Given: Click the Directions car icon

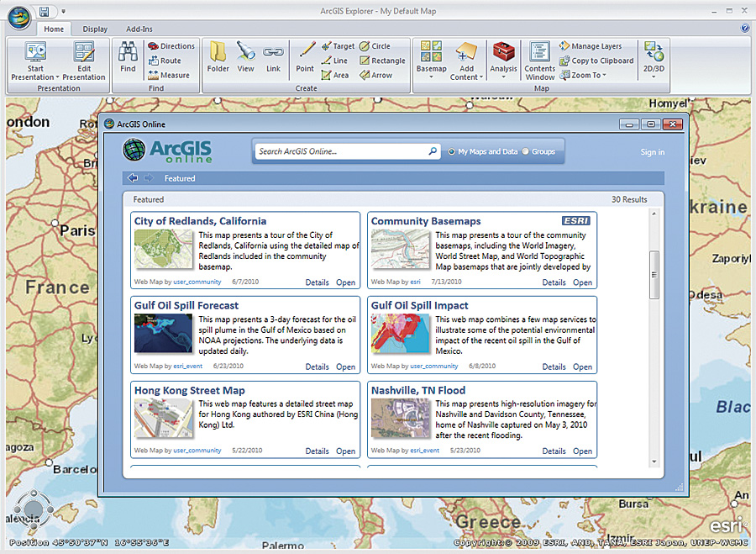Looking at the screenshot, I should 154,46.
